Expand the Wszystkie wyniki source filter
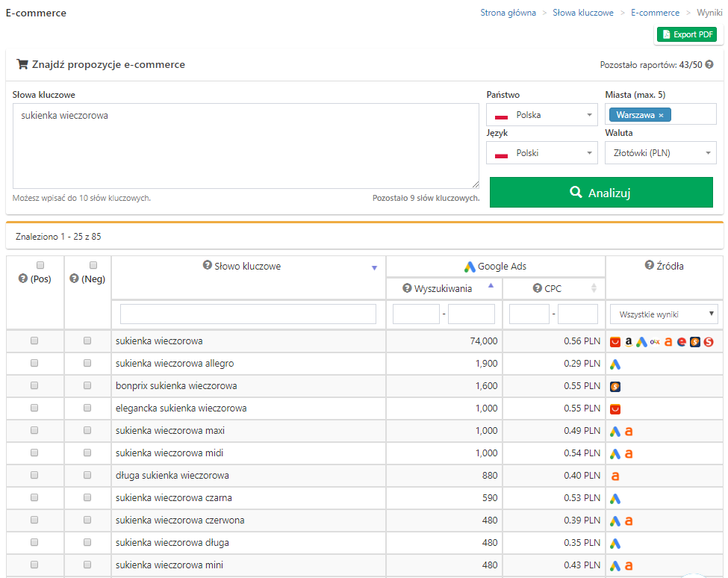The width and height of the screenshot is (728, 578). click(x=664, y=314)
